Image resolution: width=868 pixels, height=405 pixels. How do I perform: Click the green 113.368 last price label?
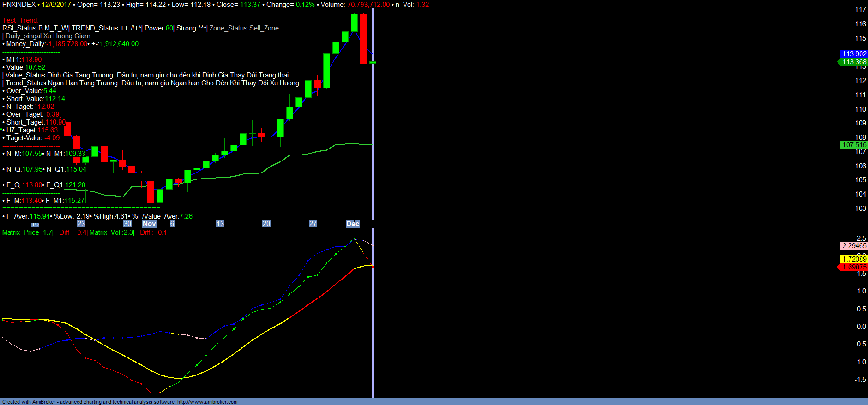pos(854,62)
